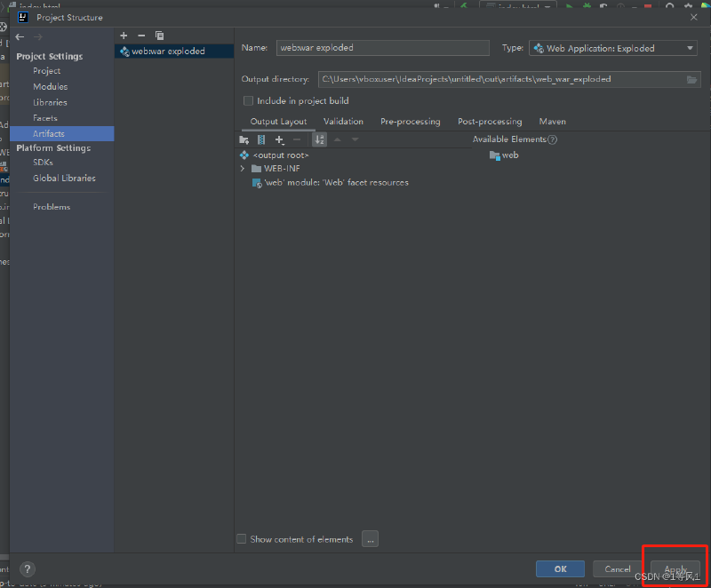Enable Include in project build checkbox
The image size is (711, 588).
click(248, 101)
